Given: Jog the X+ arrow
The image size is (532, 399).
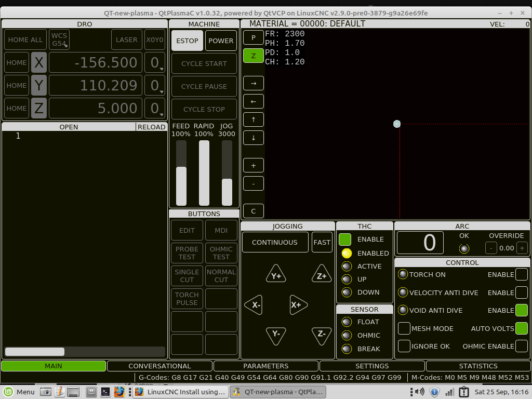Looking at the screenshot, I should (298, 304).
